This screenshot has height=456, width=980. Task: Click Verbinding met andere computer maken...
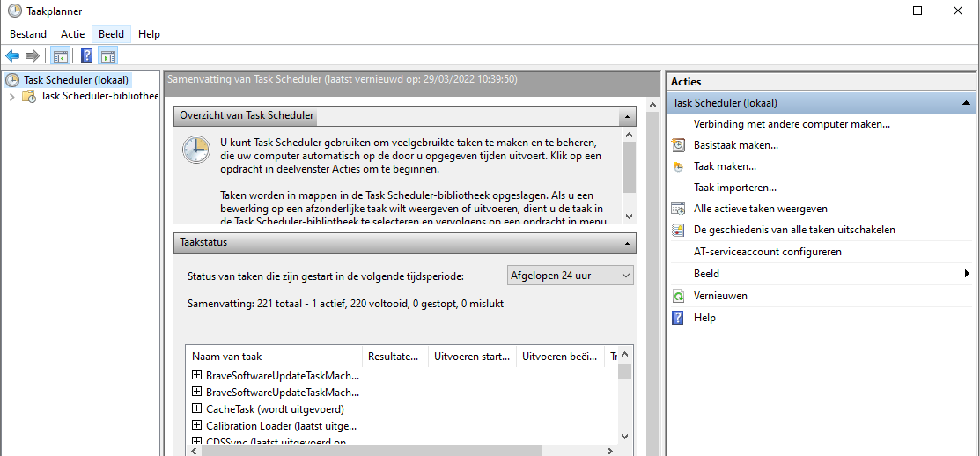click(x=792, y=123)
